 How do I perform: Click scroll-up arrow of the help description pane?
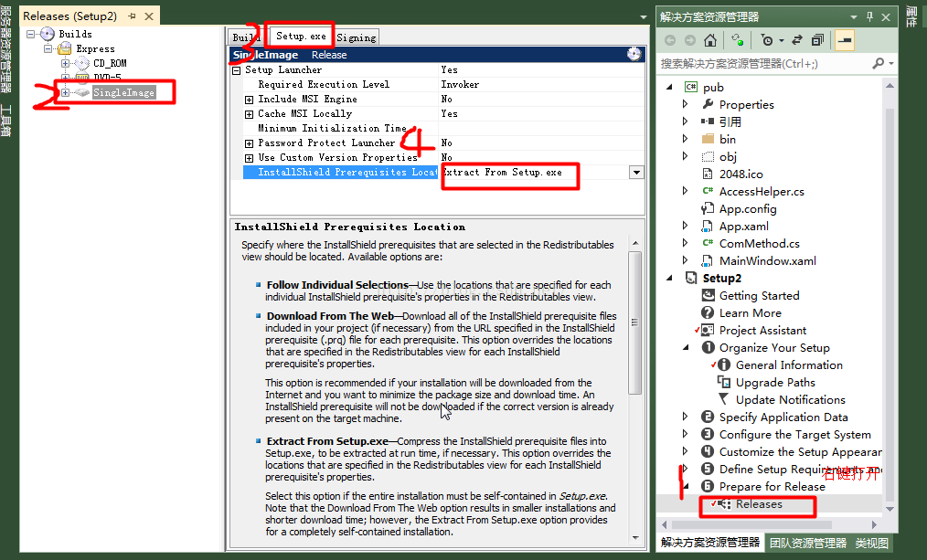[635, 243]
